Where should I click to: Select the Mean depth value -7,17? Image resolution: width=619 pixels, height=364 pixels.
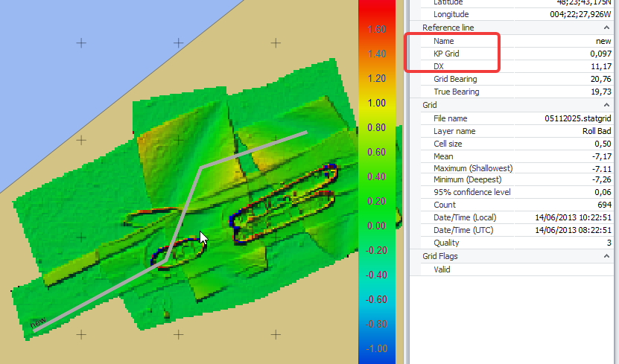click(x=602, y=156)
